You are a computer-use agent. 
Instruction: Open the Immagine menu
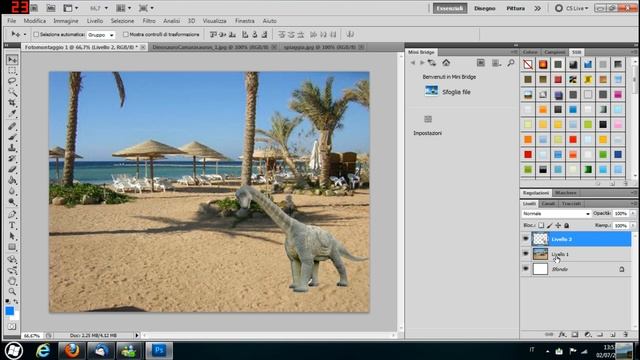click(x=66, y=21)
